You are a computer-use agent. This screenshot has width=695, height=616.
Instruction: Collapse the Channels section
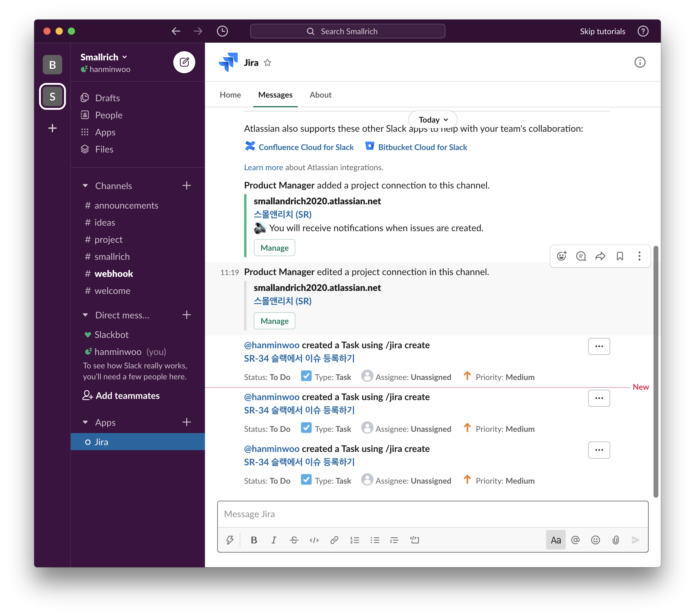coord(85,186)
